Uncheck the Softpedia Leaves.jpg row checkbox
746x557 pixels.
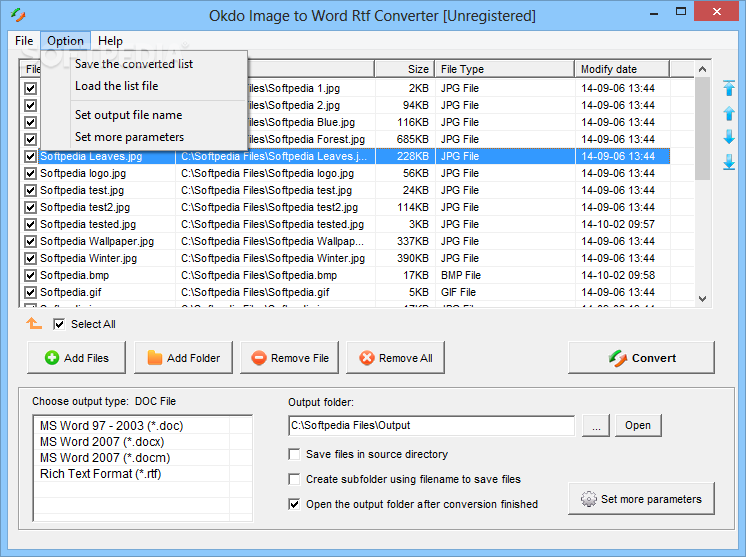click(x=30, y=156)
